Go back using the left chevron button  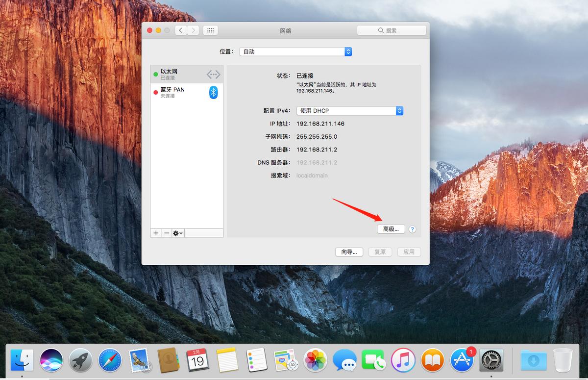point(181,30)
